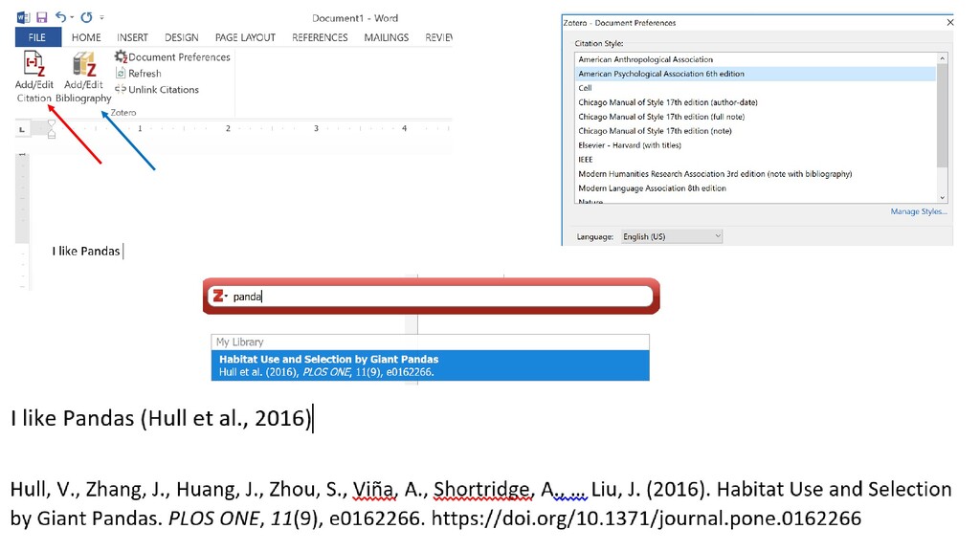This screenshot has width=980, height=551.
Task: Close the Zotero Document Preferences dialog
Action: (950, 23)
